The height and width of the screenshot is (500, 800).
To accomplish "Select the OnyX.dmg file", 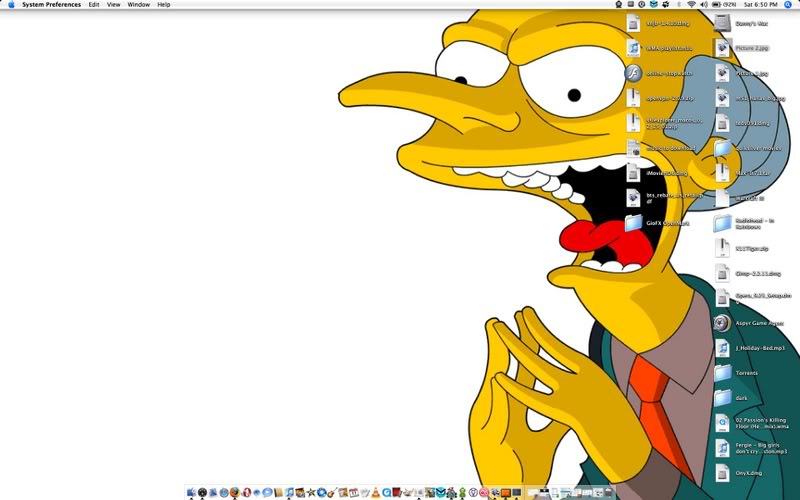I will 722,473.
